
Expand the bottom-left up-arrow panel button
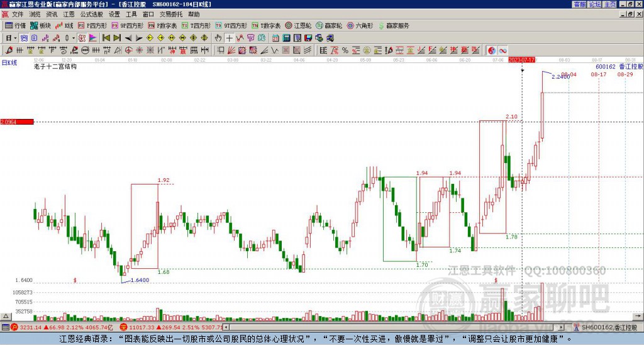point(6,316)
